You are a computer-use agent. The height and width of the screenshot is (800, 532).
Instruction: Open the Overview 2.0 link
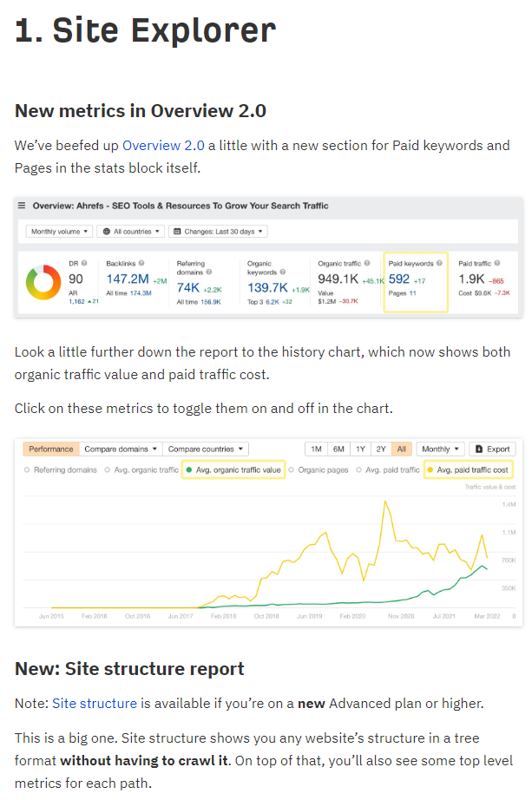pos(163,146)
